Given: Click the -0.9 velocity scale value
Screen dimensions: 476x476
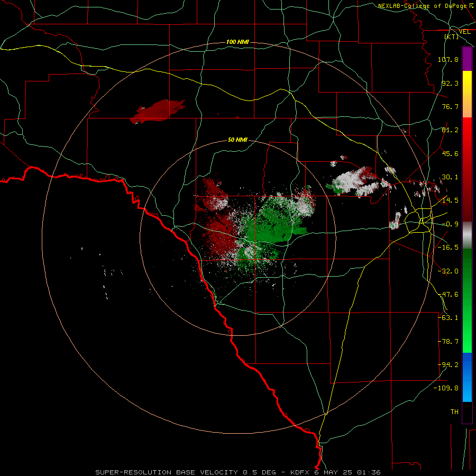Looking at the screenshot, I should (450, 224).
